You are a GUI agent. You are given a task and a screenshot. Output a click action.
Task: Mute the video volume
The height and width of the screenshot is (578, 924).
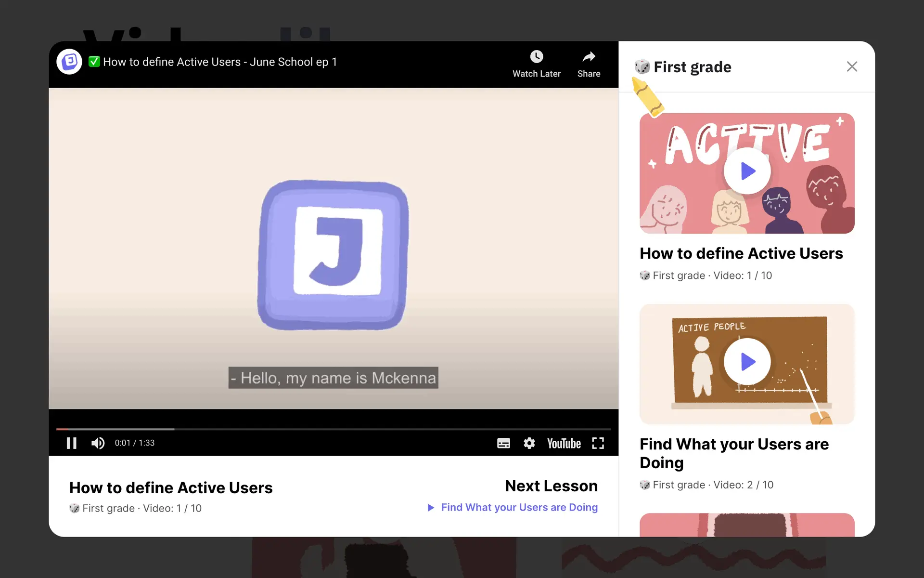[98, 443]
